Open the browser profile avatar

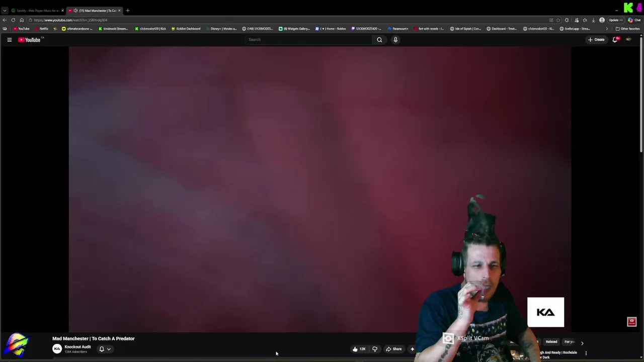pos(602,20)
